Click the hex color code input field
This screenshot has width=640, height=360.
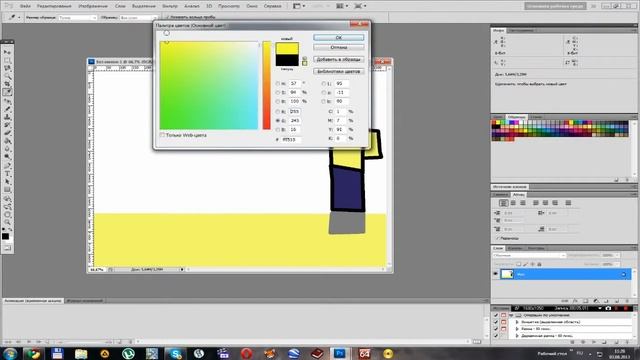pyautogui.click(x=291, y=139)
